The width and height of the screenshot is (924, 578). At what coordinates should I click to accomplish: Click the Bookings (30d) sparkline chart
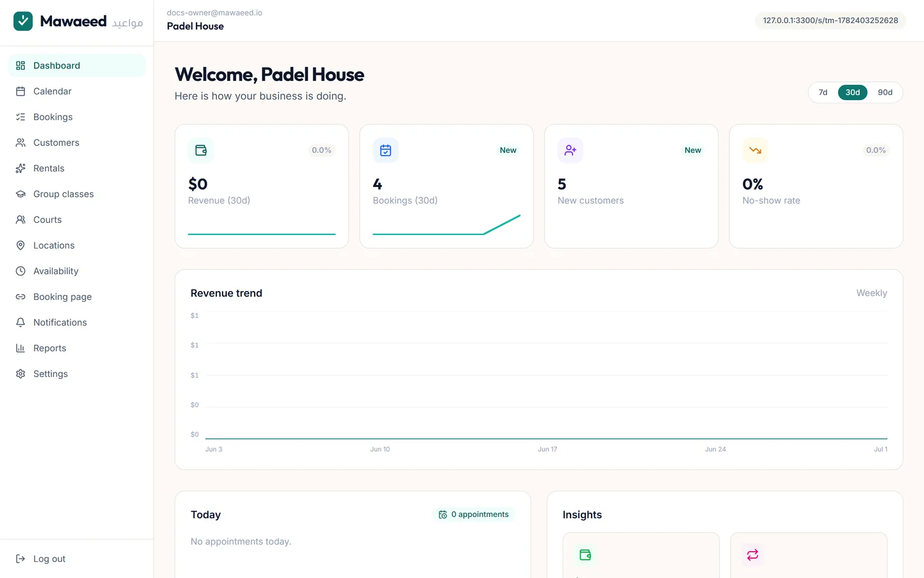pos(447,225)
